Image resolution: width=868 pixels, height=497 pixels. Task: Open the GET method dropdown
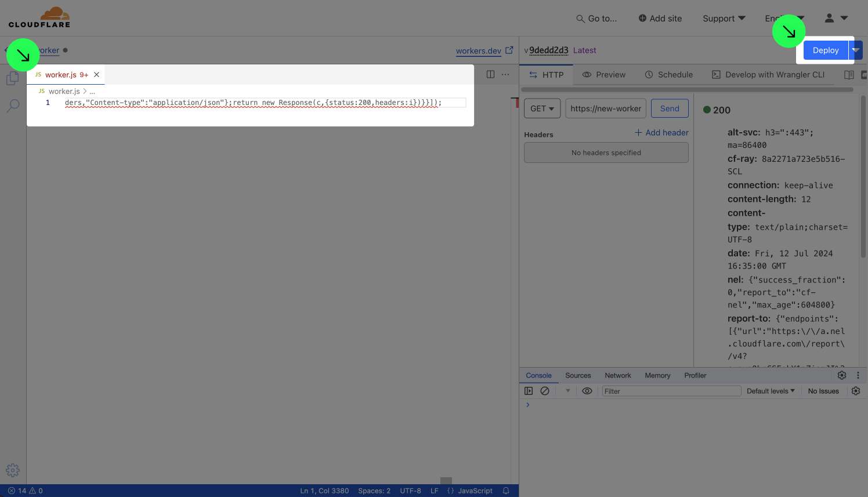tap(542, 108)
